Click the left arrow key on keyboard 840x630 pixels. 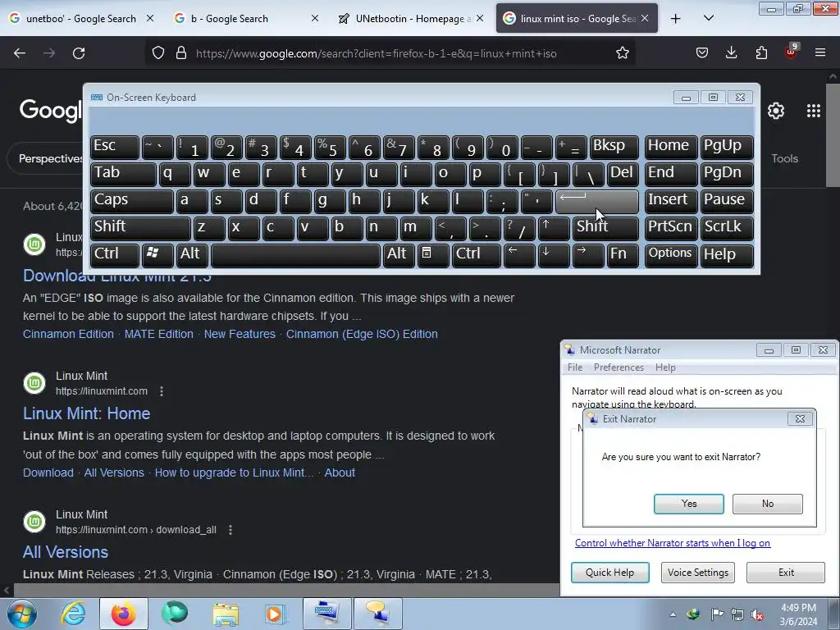coord(519,255)
